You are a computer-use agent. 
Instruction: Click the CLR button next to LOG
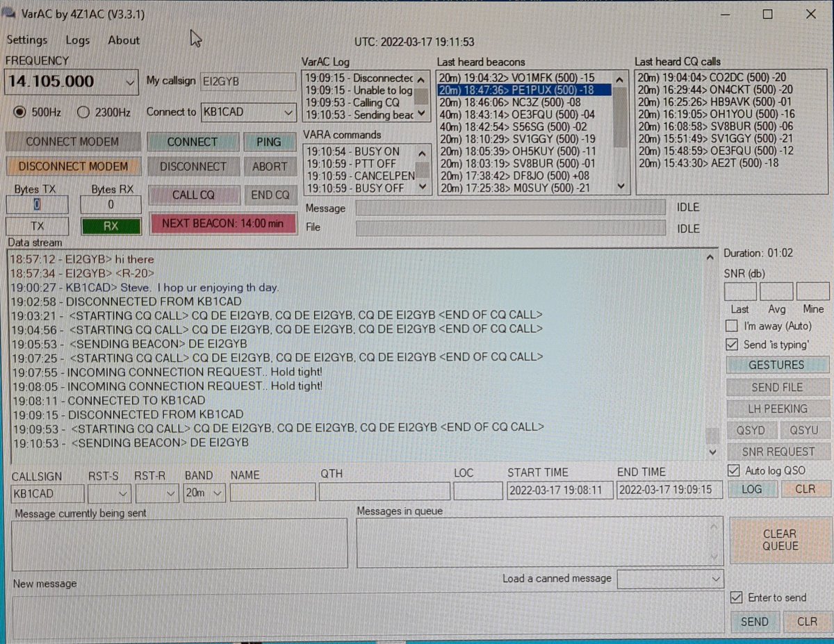pyautogui.click(x=806, y=489)
